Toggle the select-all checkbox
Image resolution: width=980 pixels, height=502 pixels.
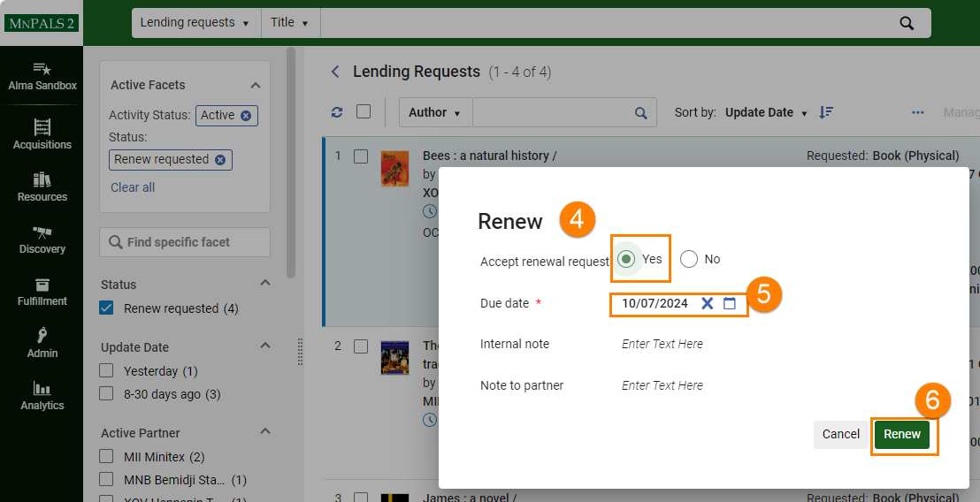(364, 111)
